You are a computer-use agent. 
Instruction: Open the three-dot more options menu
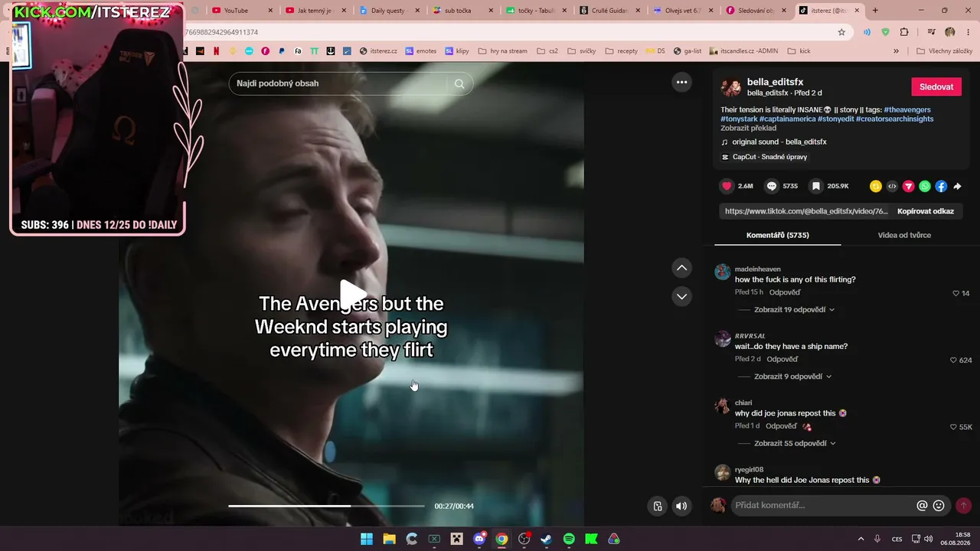tap(681, 83)
